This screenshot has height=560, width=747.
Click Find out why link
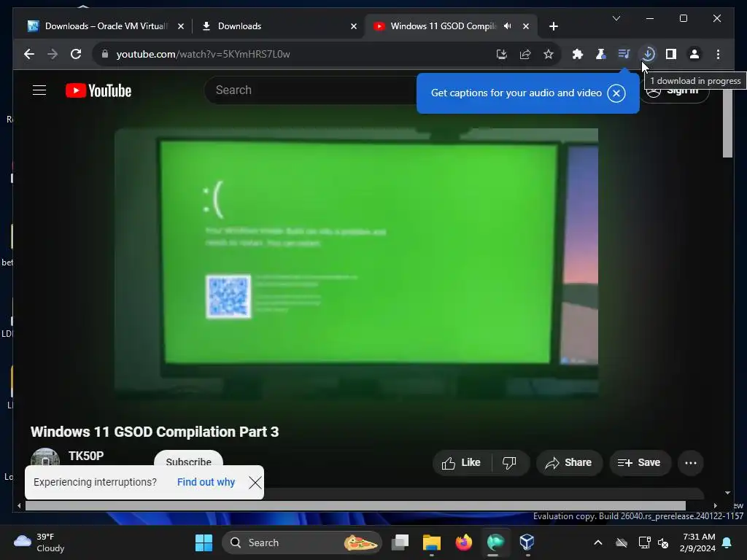pos(206,482)
